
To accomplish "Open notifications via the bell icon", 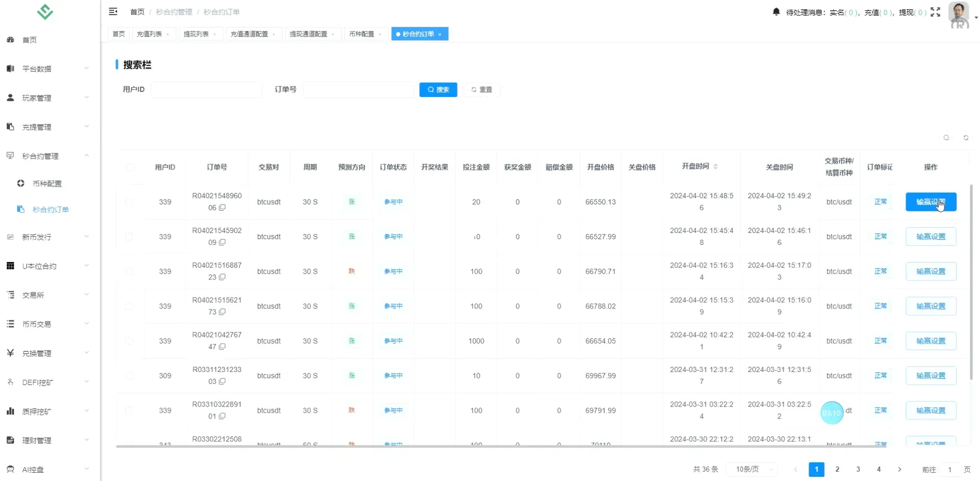I will (x=776, y=11).
